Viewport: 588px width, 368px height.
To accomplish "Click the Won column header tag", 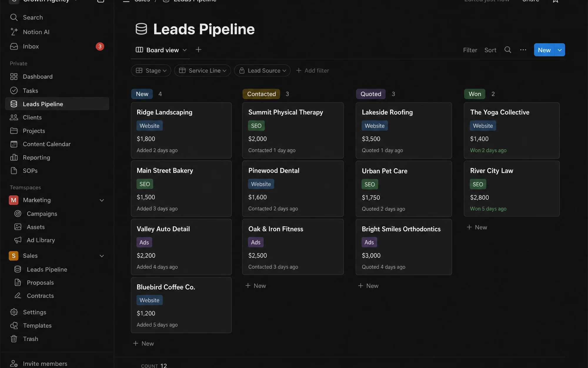I will coord(475,94).
